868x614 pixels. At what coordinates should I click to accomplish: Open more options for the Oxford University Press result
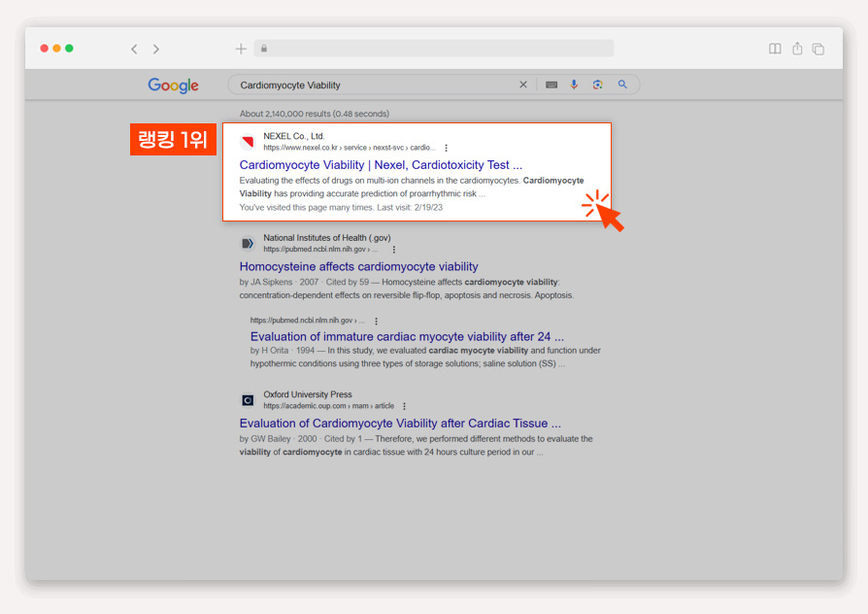(x=405, y=406)
